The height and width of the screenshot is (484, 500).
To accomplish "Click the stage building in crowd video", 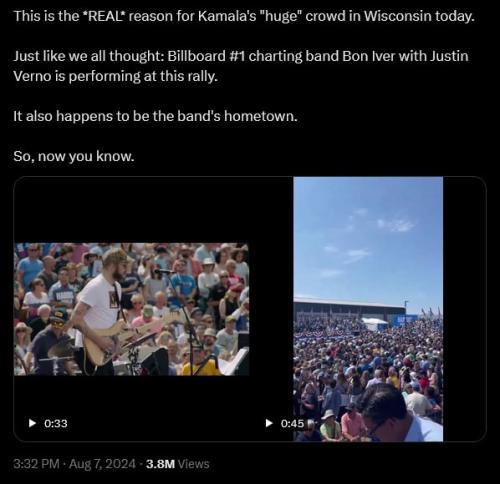I will click(x=350, y=307).
